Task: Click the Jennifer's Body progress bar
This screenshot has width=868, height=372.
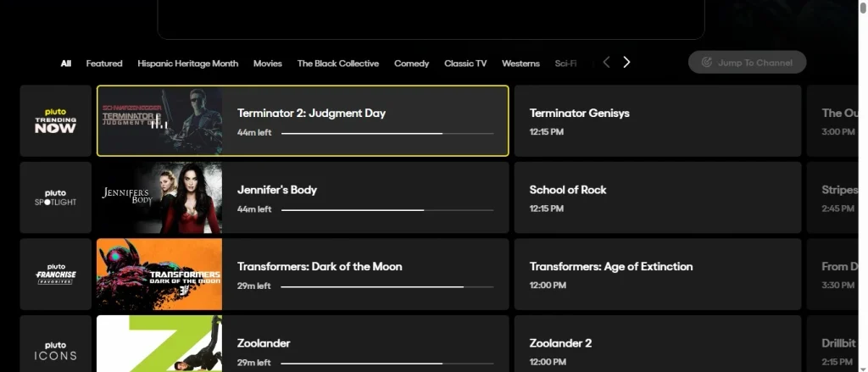Action: pos(387,210)
